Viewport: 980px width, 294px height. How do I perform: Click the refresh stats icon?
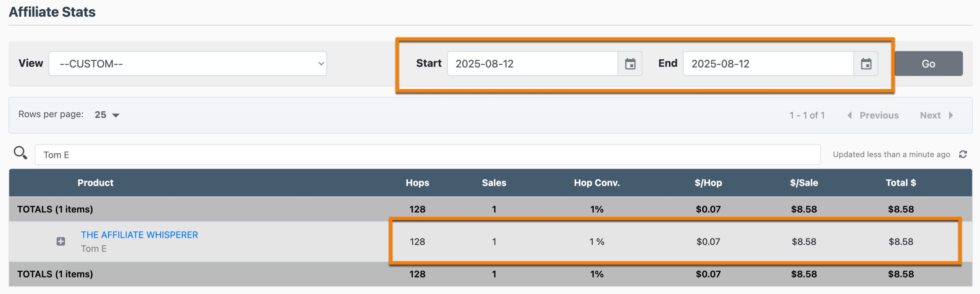(x=963, y=154)
